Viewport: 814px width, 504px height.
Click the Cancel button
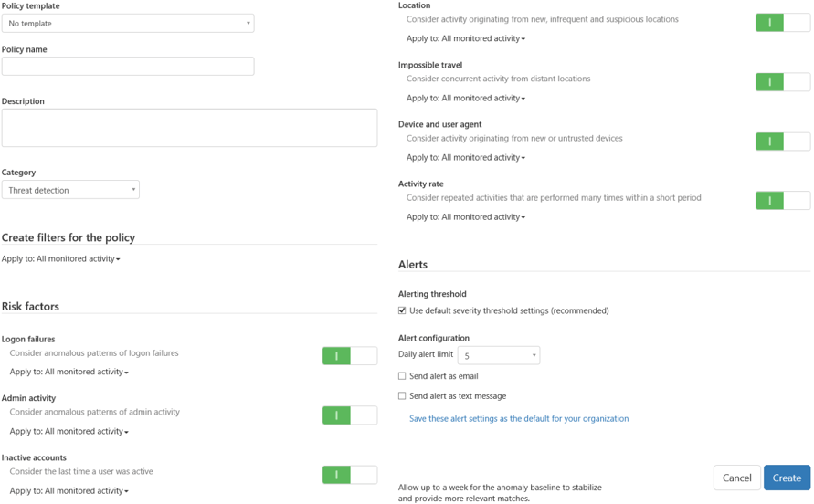tap(736, 478)
